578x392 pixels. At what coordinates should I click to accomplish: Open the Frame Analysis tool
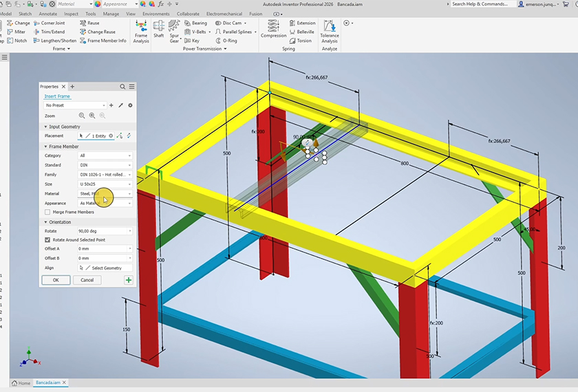click(141, 32)
